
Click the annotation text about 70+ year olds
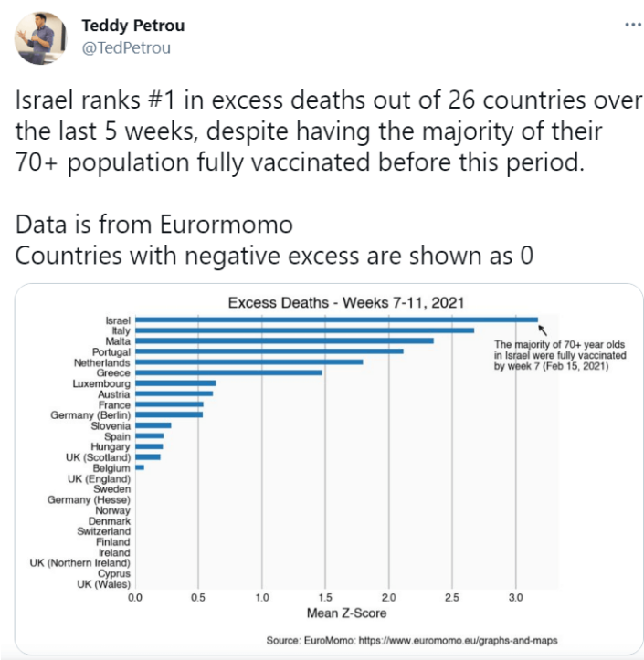click(x=560, y=355)
